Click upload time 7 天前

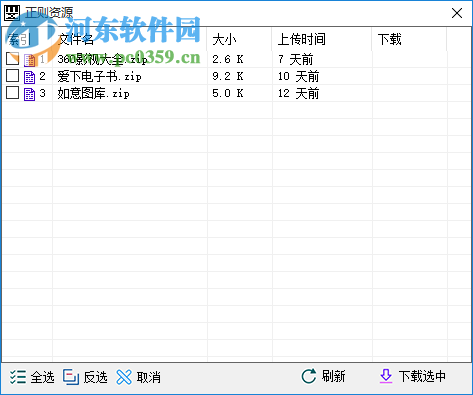click(296, 59)
